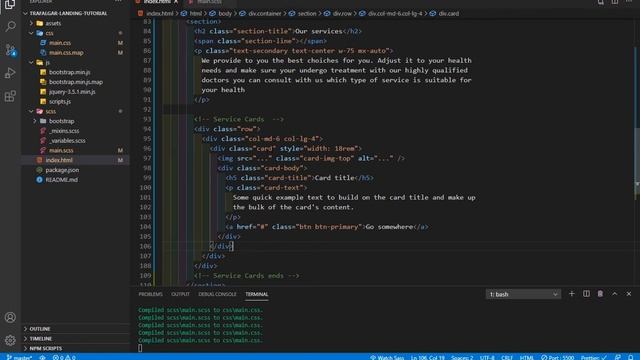Collapse the TRAFALGAR-LANDING-TUTORIAL folder root

(67, 13)
